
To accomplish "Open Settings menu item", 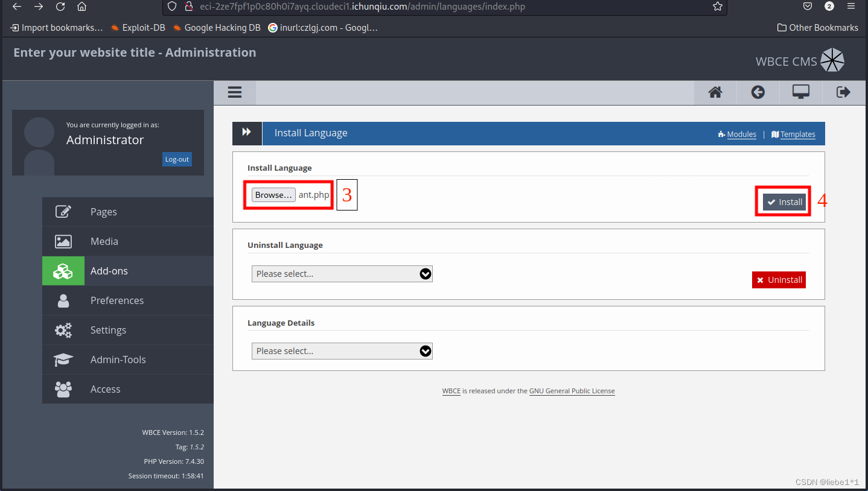I will point(128,330).
